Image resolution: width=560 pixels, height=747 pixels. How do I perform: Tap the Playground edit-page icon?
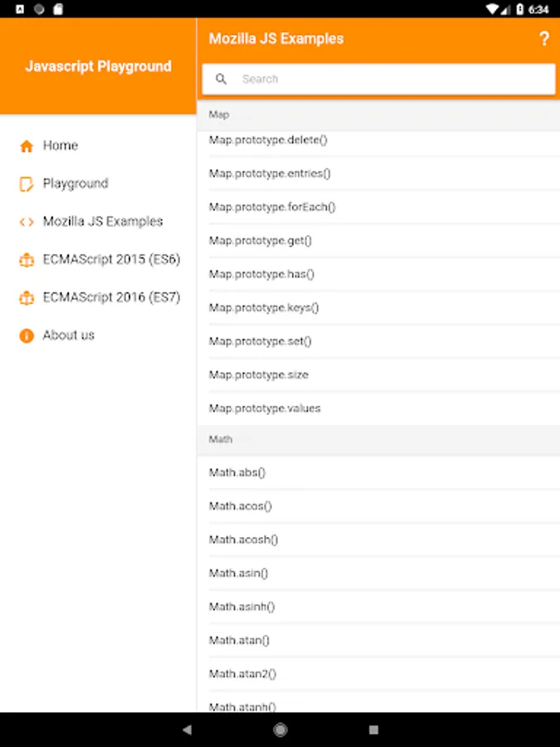pos(27,184)
